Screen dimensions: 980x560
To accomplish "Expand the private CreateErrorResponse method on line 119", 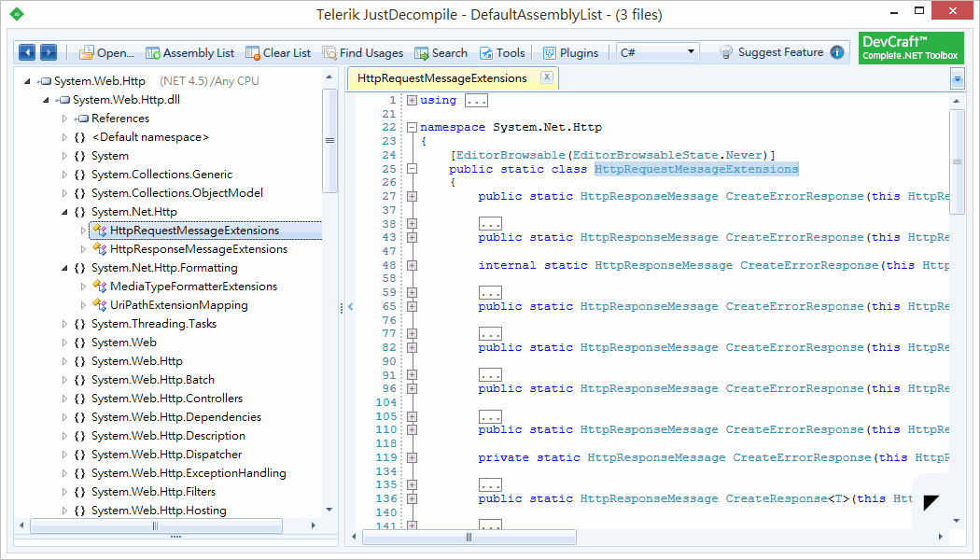I will [x=412, y=457].
